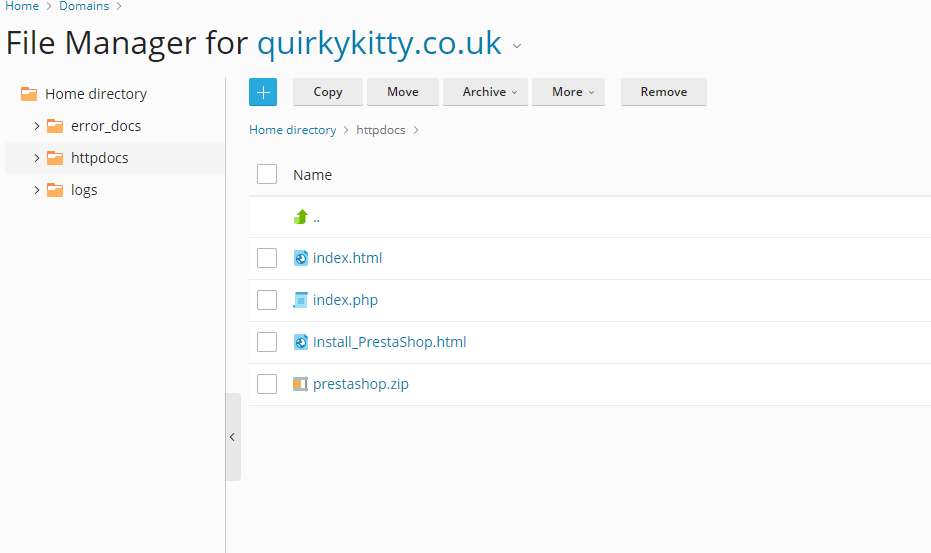
Task: Click the index.php file icon
Action: click(301, 300)
